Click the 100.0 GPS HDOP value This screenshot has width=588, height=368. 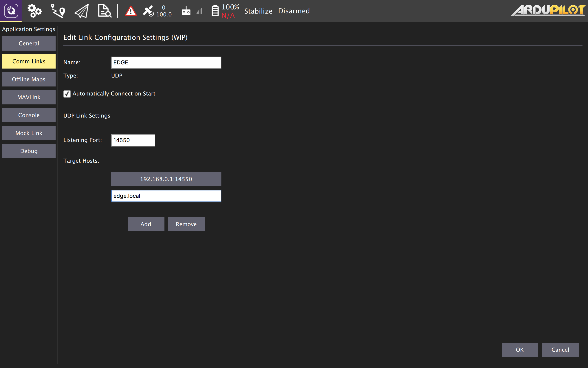[164, 14]
